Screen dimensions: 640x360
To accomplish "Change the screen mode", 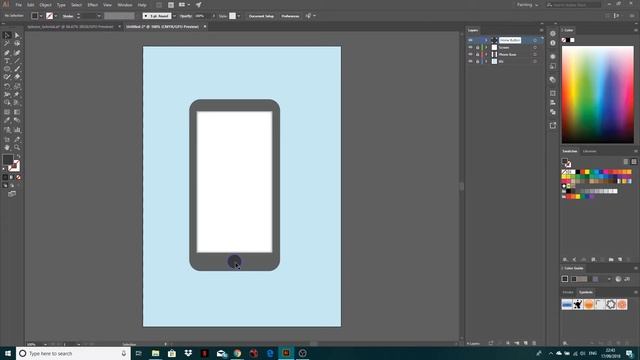I will pyautogui.click(x=12, y=194).
